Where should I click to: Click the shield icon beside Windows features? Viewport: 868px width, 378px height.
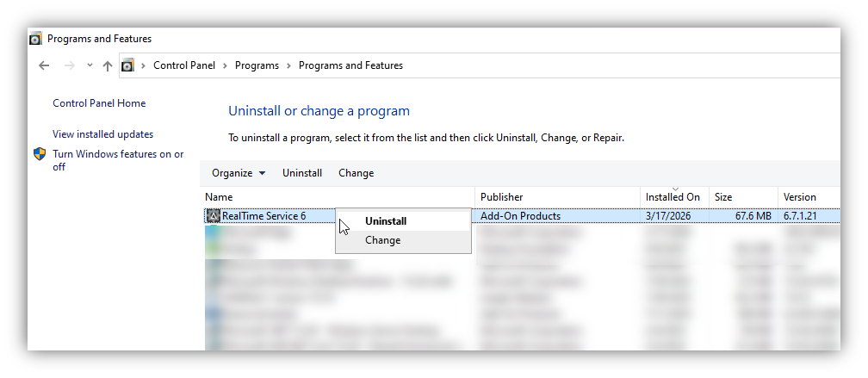click(40, 154)
